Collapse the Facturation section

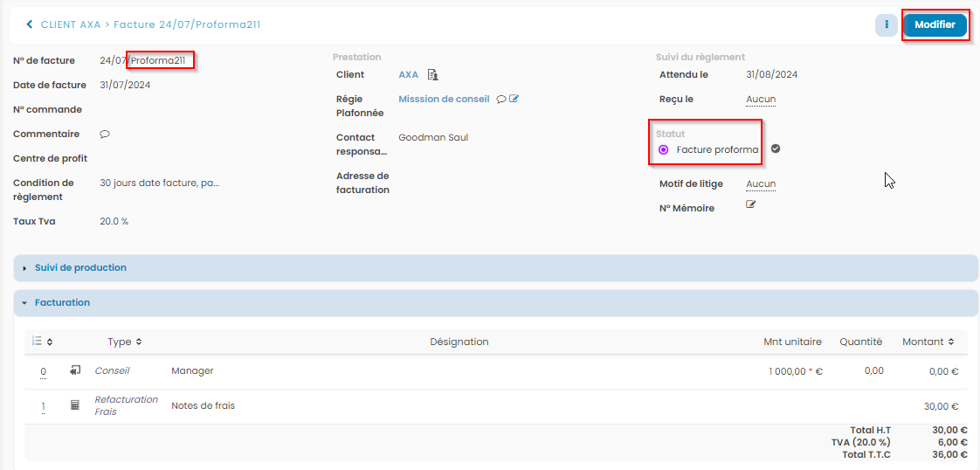(x=62, y=303)
